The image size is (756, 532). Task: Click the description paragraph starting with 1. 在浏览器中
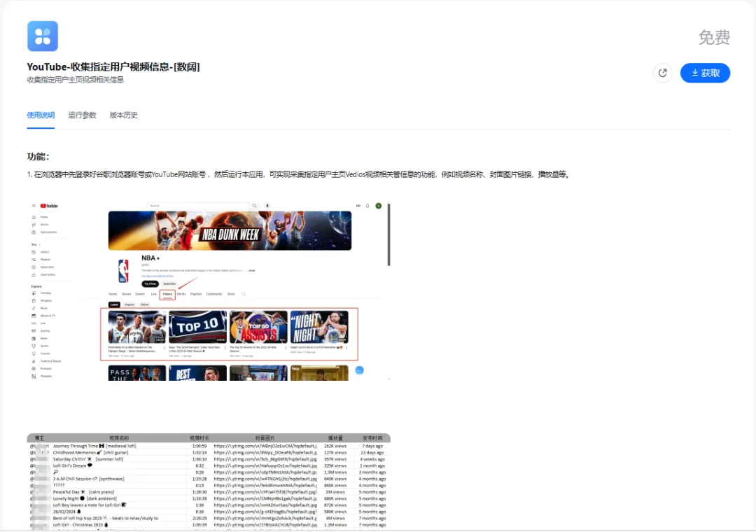[299, 174]
